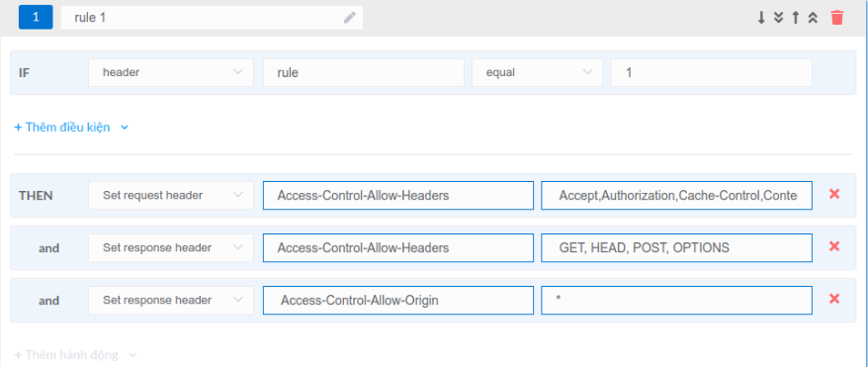Open the equal operator dropdown
This screenshot has height=367, width=868.
(537, 72)
